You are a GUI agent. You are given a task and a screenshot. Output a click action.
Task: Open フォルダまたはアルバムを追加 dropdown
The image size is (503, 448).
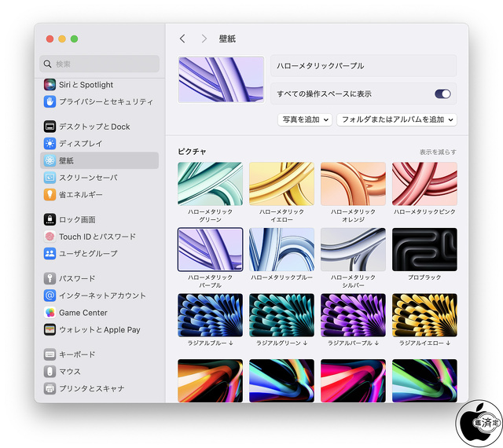[x=396, y=119]
